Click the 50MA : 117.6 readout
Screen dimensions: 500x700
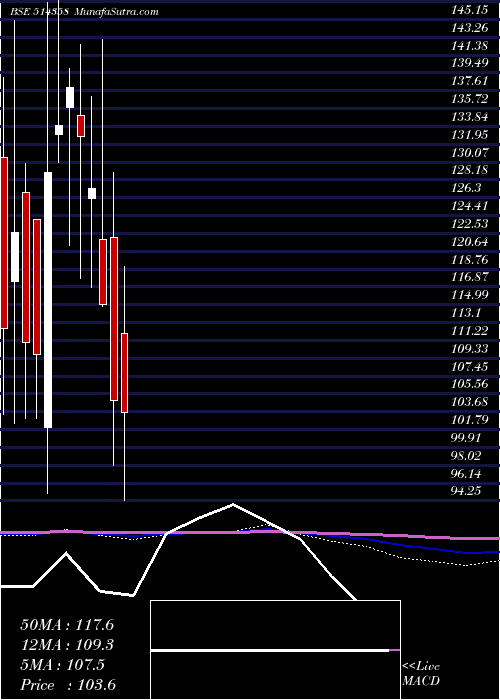coord(67,625)
